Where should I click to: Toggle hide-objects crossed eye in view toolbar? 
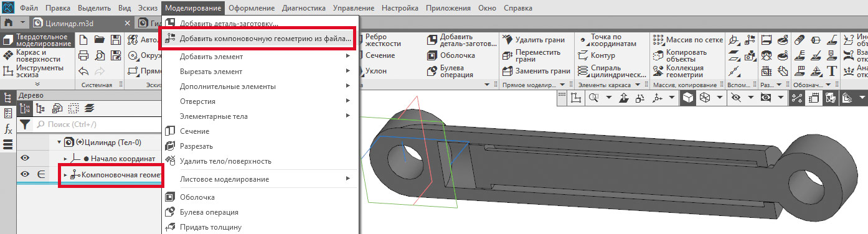click(x=737, y=98)
